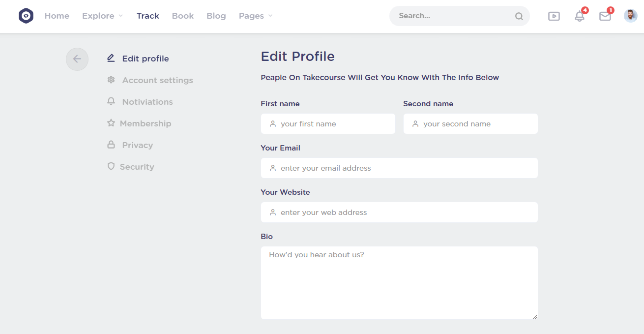Open the notifications bell icon
Image resolution: width=644 pixels, height=334 pixels.
[x=580, y=16]
